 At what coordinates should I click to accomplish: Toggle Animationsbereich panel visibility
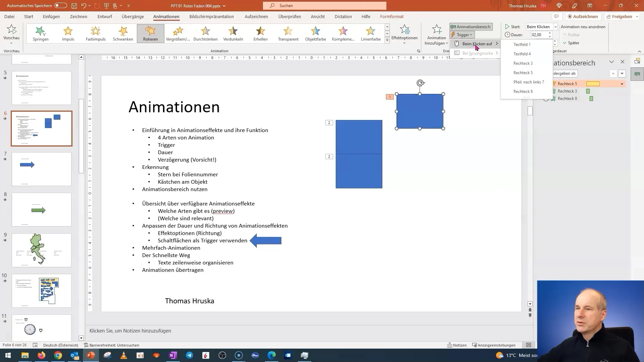(x=471, y=26)
